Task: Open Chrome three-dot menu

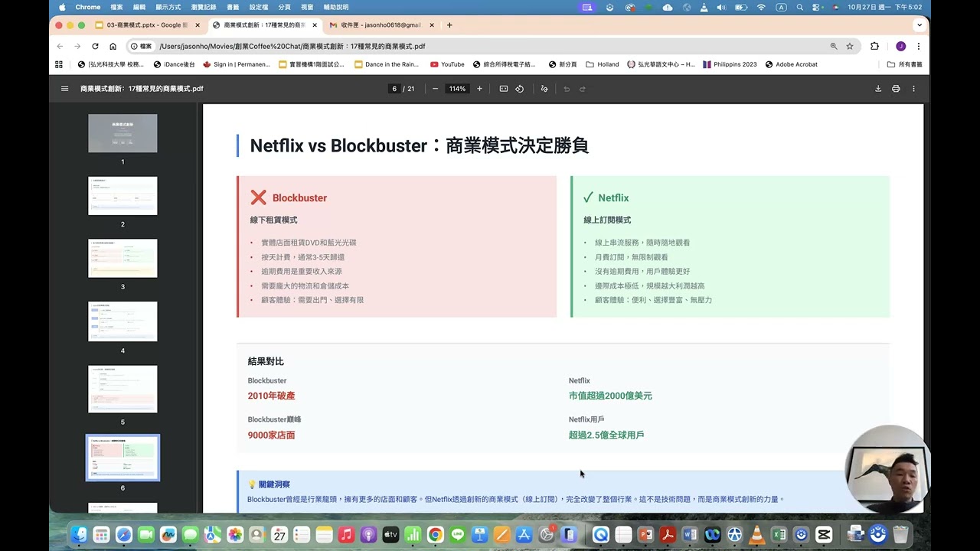Action: (x=919, y=46)
